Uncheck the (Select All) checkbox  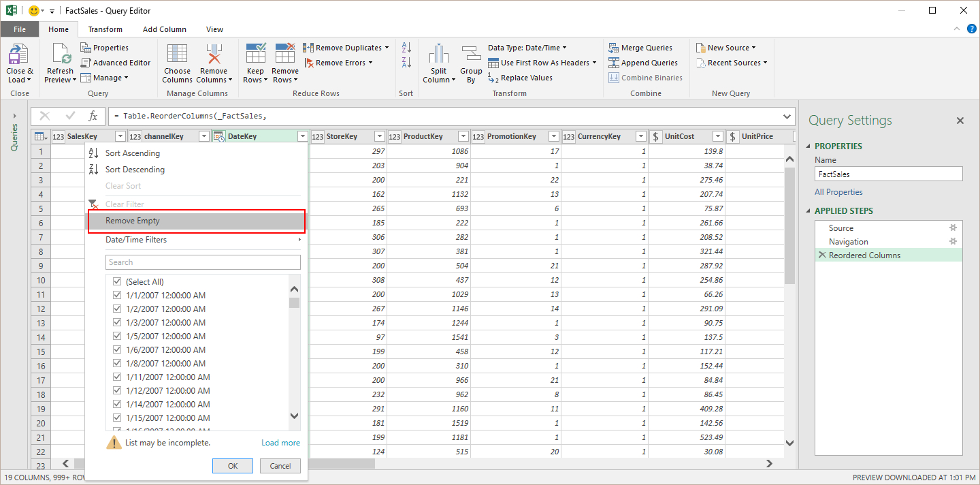(117, 281)
